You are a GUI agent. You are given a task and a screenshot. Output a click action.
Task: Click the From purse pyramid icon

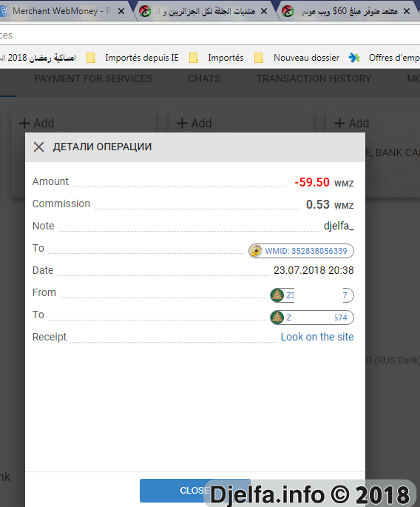(277, 295)
